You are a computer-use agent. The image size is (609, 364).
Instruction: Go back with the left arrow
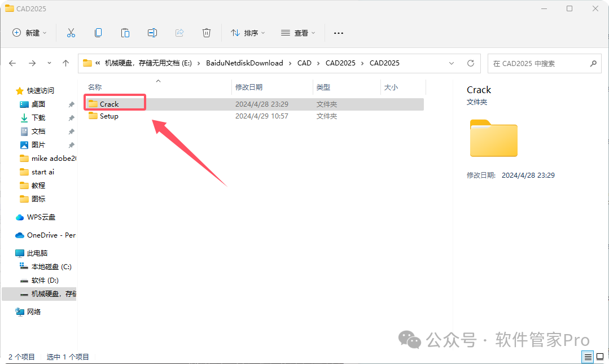pyautogui.click(x=12, y=63)
